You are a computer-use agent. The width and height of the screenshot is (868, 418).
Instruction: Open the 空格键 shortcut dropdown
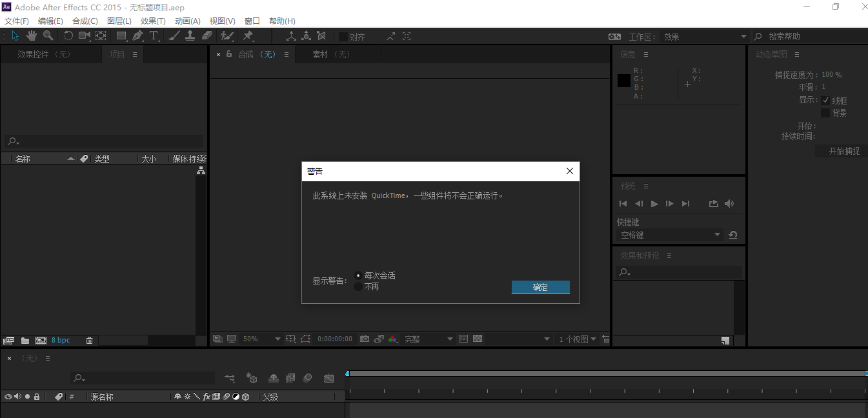(x=669, y=235)
